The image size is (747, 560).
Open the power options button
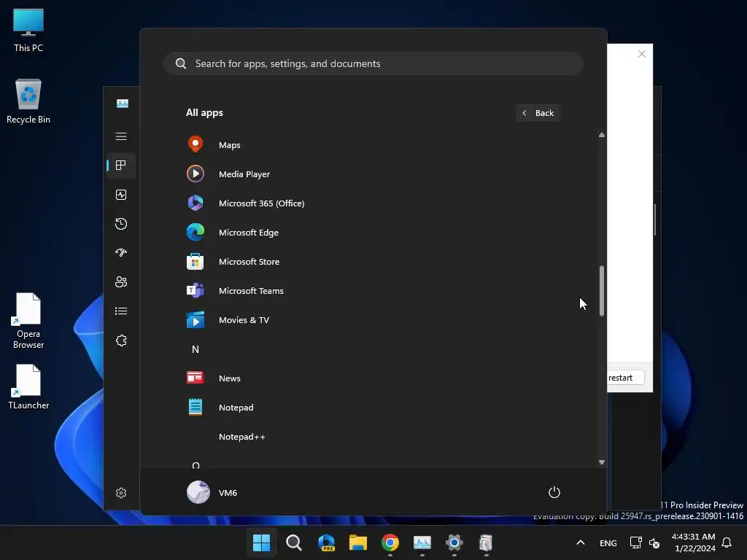coord(554,492)
